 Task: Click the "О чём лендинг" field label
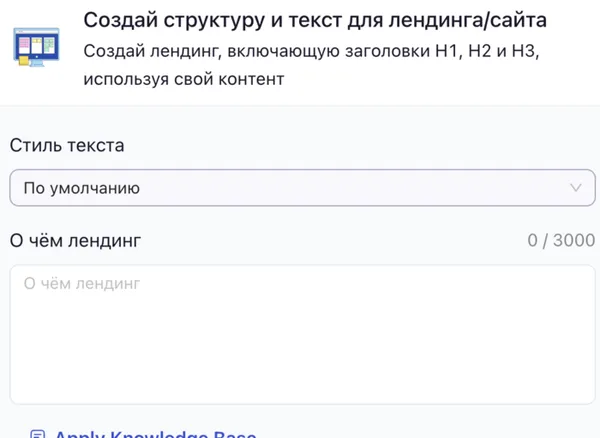pyautogui.click(x=76, y=240)
